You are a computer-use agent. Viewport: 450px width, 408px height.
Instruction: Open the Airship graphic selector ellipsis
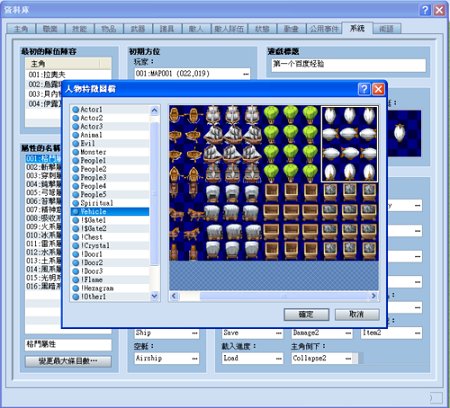click(195, 359)
